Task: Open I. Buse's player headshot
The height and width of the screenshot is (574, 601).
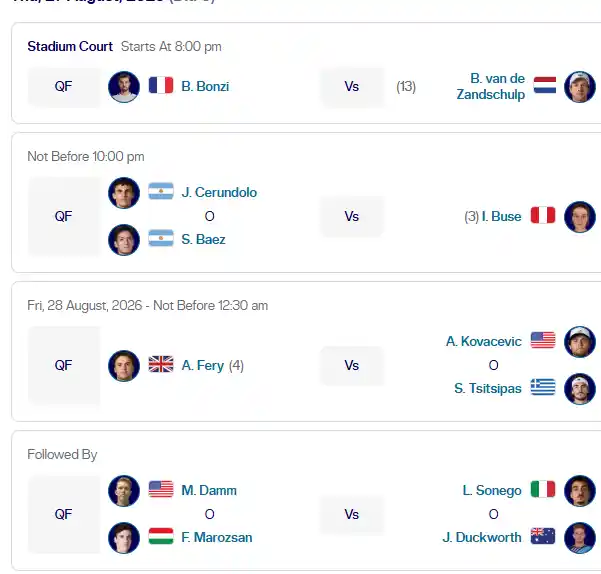Action: point(580,216)
